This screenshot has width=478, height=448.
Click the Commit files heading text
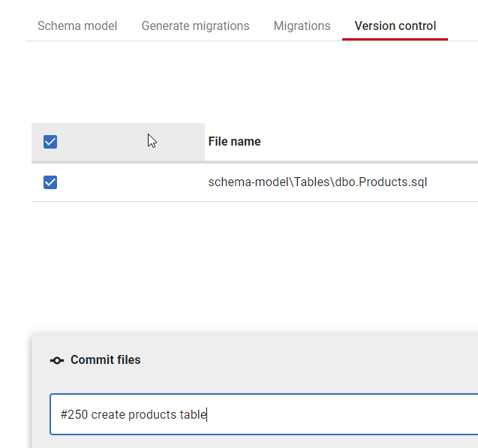pyautogui.click(x=105, y=360)
